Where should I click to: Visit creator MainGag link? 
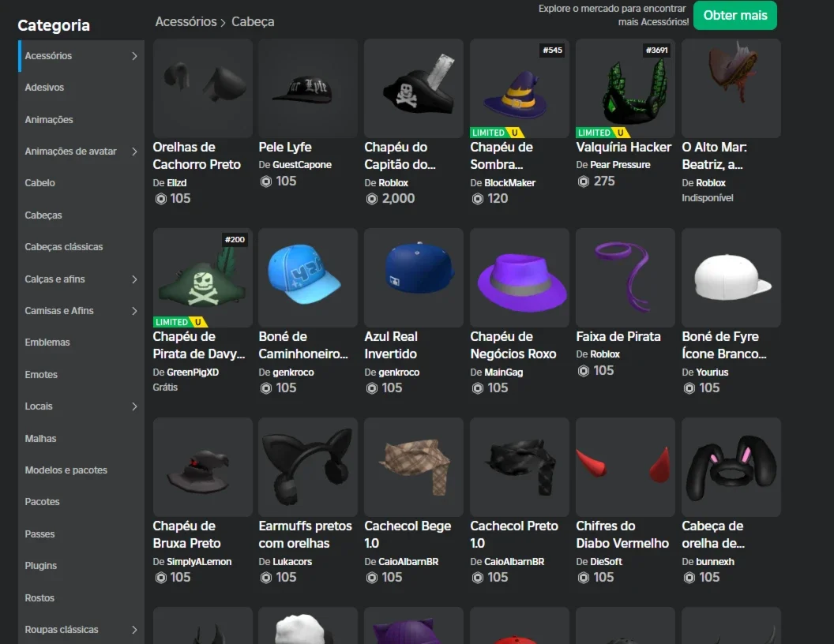[x=503, y=373]
